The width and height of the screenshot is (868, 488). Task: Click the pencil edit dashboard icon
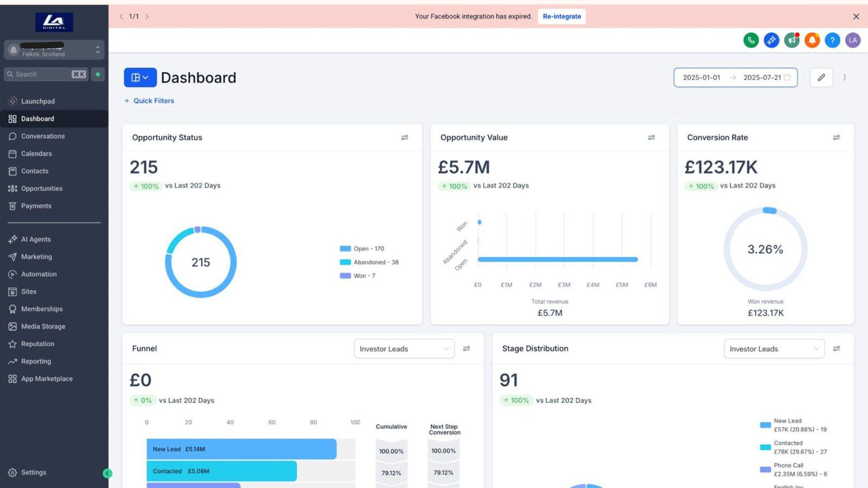(821, 78)
